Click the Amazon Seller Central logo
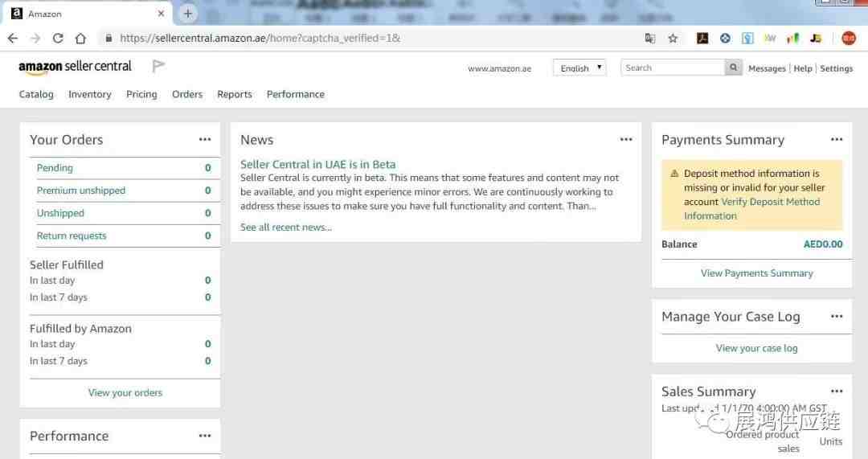Screen dimensions: 868x459 (x=76, y=67)
